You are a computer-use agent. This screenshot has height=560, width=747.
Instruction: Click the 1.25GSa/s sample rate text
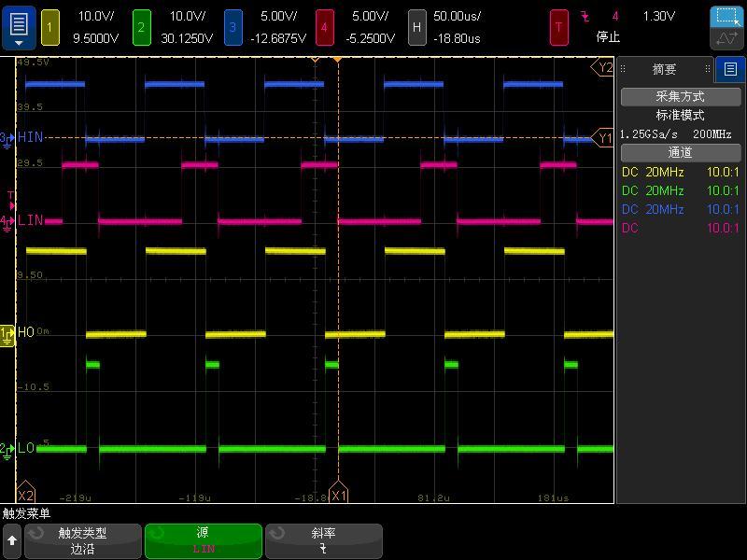648,134
